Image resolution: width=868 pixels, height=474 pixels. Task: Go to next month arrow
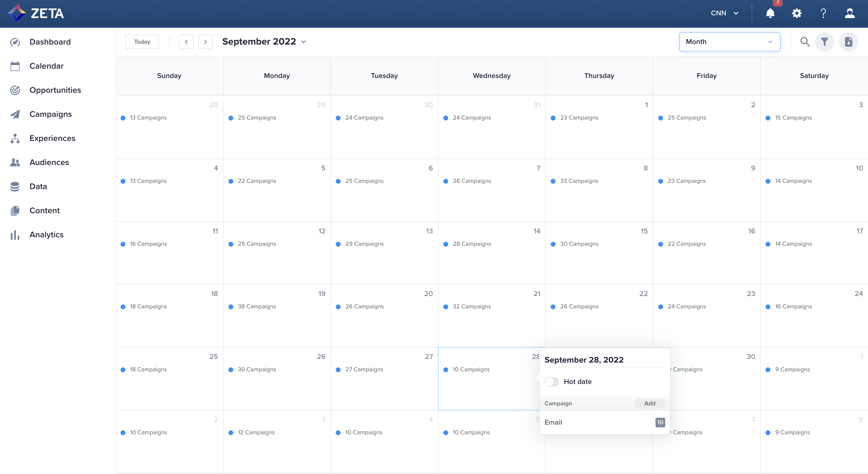[x=205, y=42]
